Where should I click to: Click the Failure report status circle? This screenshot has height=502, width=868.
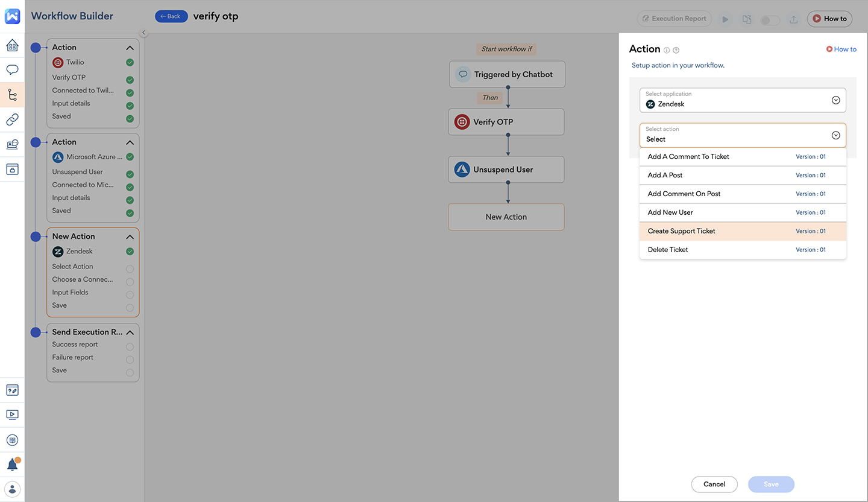pyautogui.click(x=130, y=360)
